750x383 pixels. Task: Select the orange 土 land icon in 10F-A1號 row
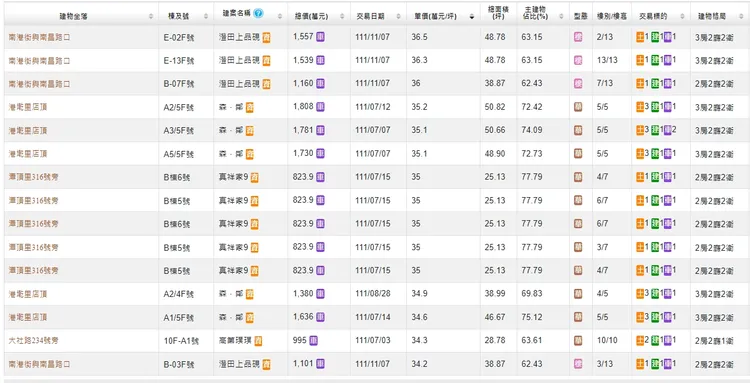point(640,341)
